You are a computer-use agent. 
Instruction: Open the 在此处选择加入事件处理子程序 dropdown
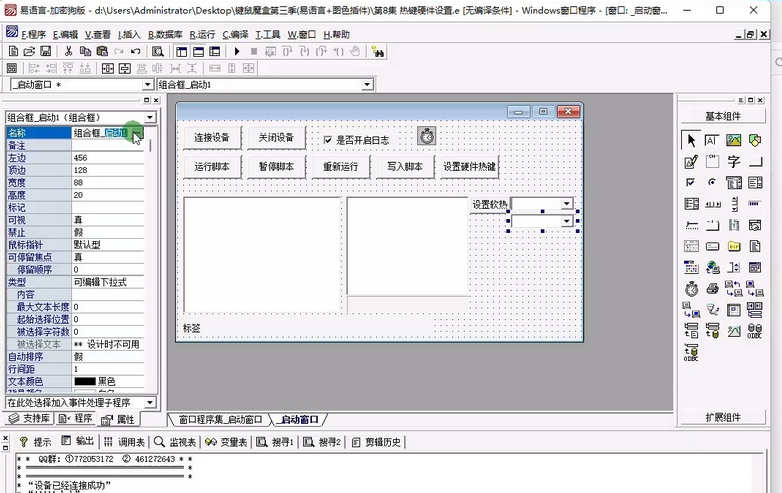(x=150, y=402)
